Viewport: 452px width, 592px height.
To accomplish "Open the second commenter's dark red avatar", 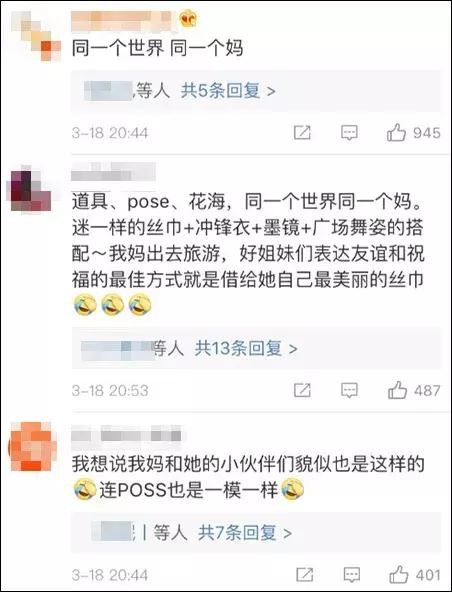I will pos(31,189).
